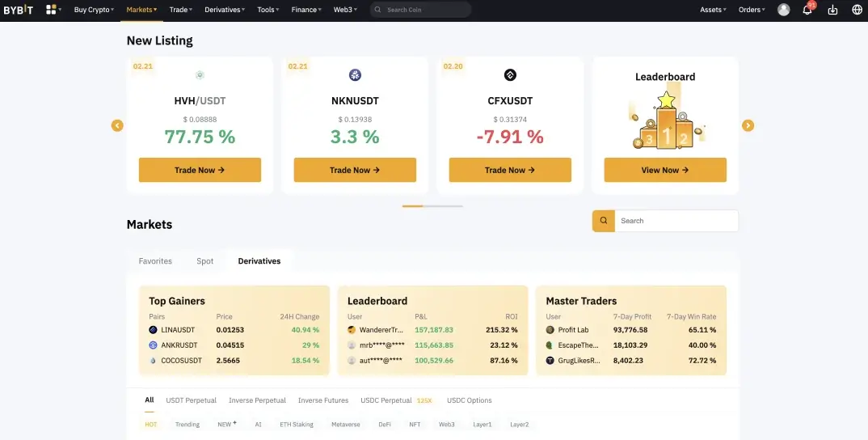868x440 pixels.
Task: Select the Inverse Futures tab
Action: click(323, 400)
